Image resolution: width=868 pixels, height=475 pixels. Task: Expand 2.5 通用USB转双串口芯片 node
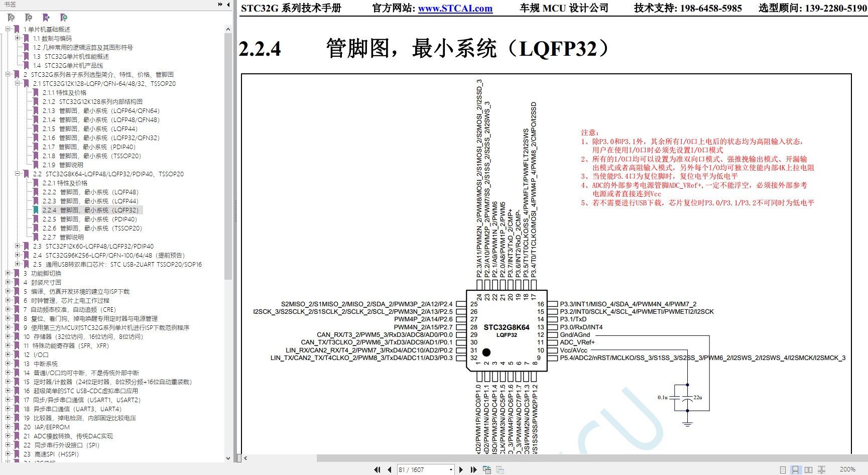click(18, 265)
